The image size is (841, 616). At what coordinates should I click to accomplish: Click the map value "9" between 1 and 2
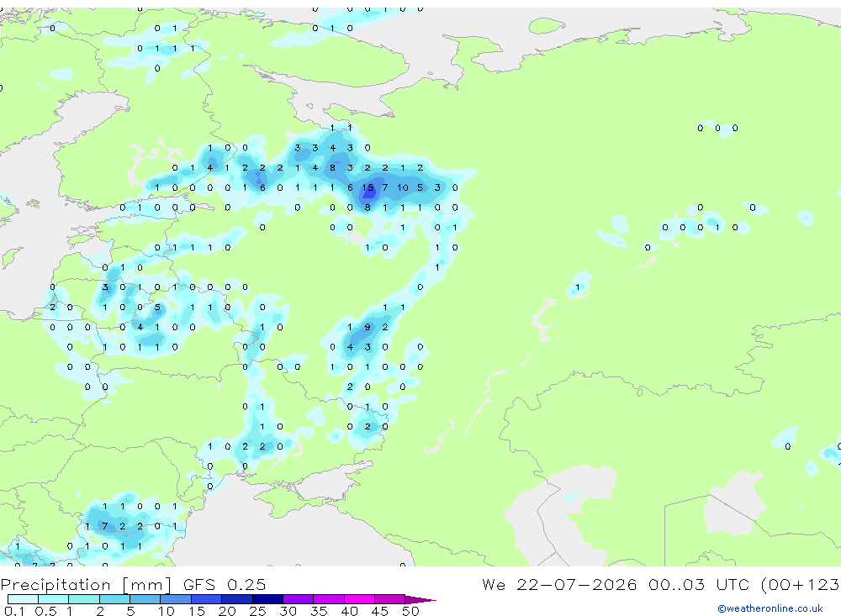coord(368,327)
